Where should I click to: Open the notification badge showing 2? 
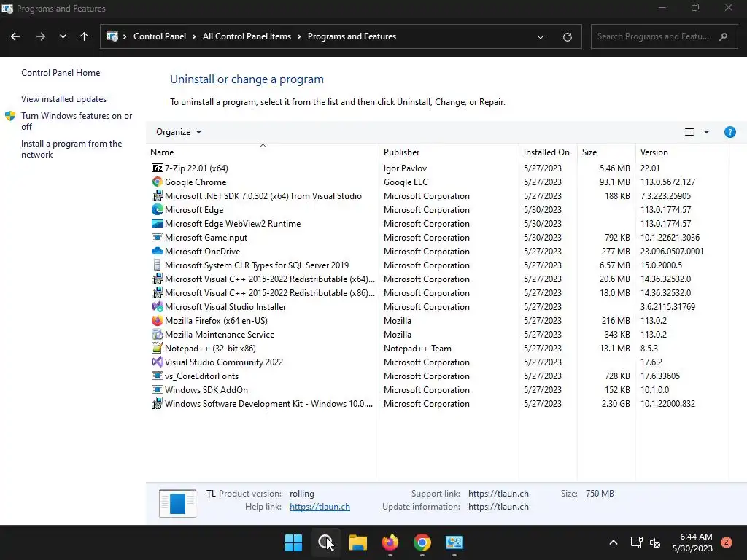[x=726, y=542]
